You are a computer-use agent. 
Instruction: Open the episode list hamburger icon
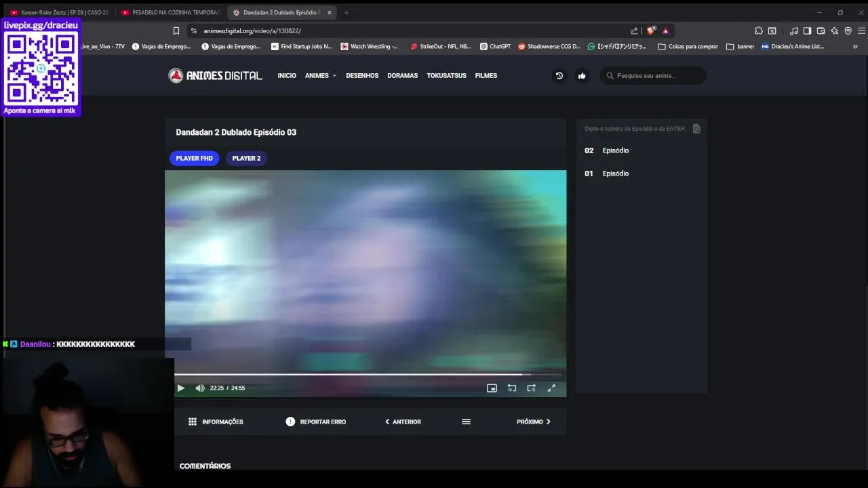[466, 422]
